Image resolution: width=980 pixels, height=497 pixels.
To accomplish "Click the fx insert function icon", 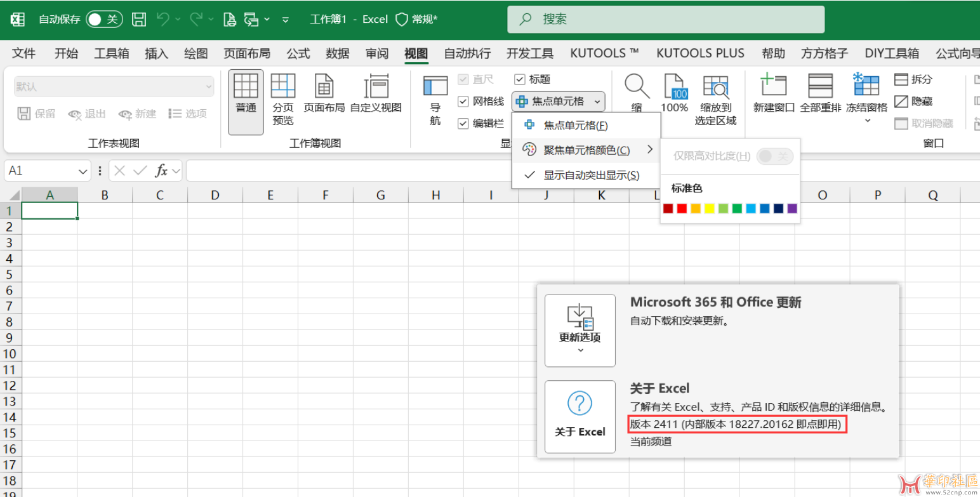I will [x=161, y=171].
